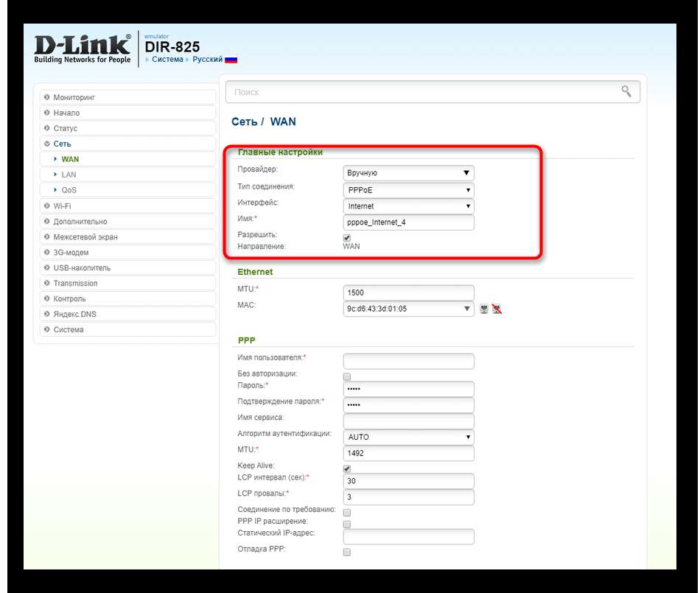700x593 pixels.
Task: Click the PPP MTU field 1492
Action: (408, 453)
